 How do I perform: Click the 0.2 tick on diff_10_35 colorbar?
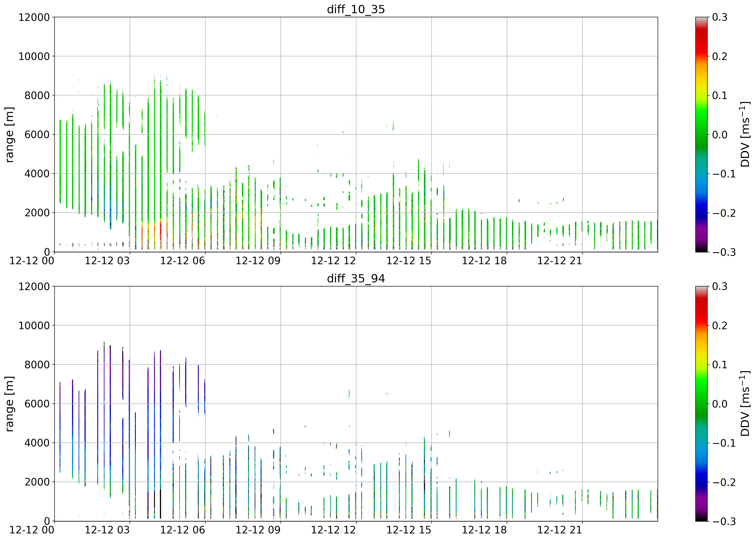coord(720,57)
